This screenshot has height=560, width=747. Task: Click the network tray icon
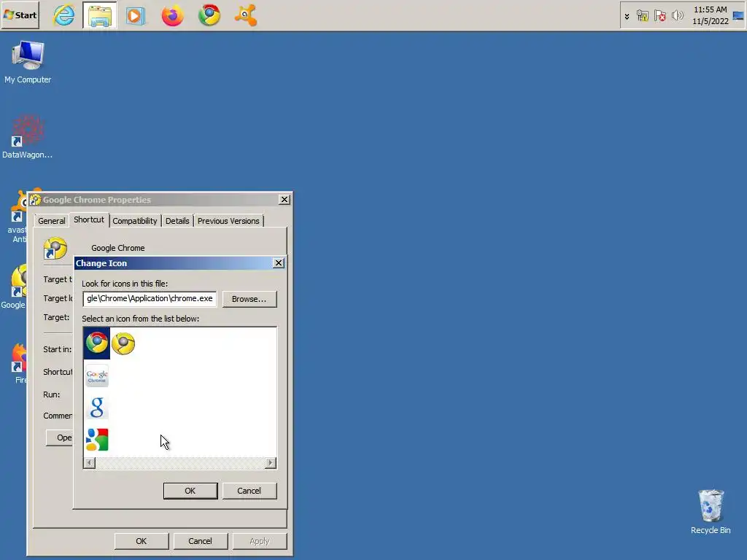[642, 16]
